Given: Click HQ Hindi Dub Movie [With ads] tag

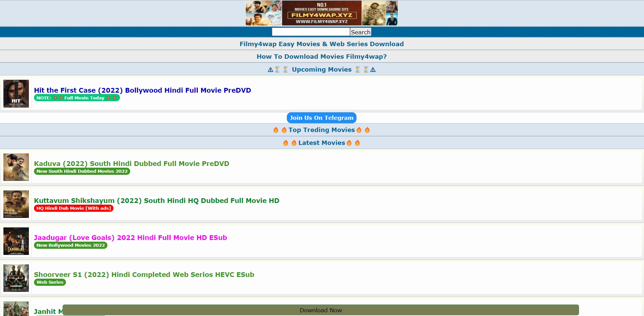Looking at the screenshot, I should [x=74, y=208].
